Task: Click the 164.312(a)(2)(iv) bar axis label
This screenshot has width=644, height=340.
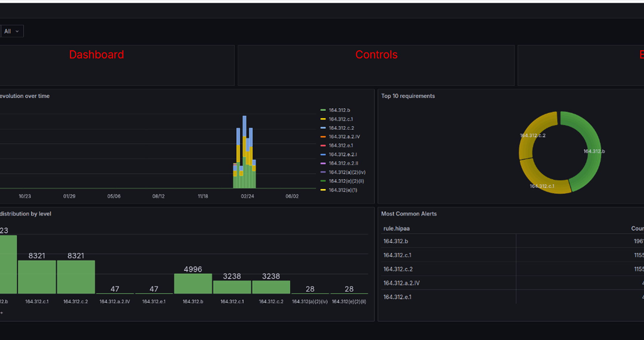Action: [x=310, y=302]
